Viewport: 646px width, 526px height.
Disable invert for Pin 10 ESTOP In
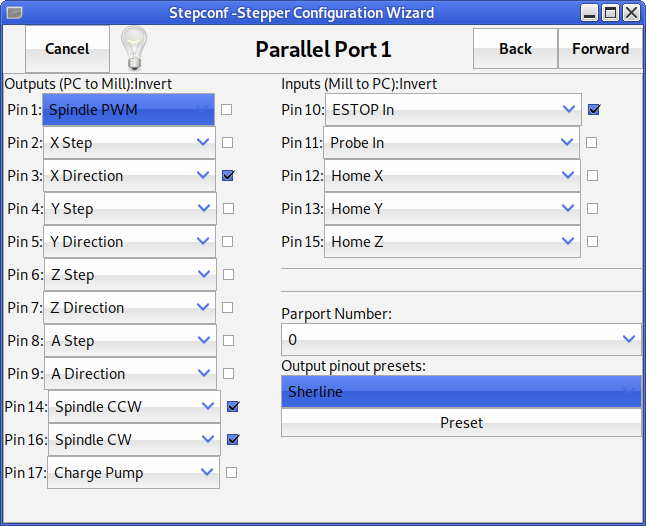[594, 109]
